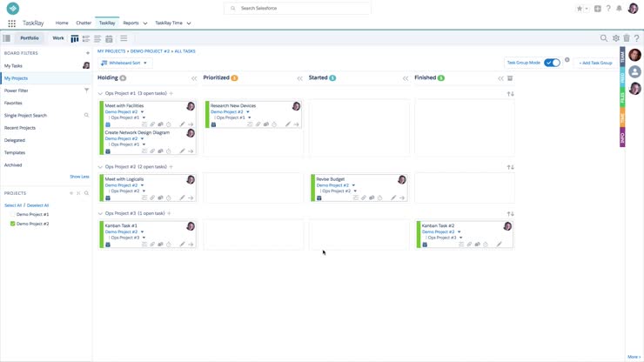Click the arrow icon on Research New Devices card
This screenshot has height=362, width=644.
[296, 124]
